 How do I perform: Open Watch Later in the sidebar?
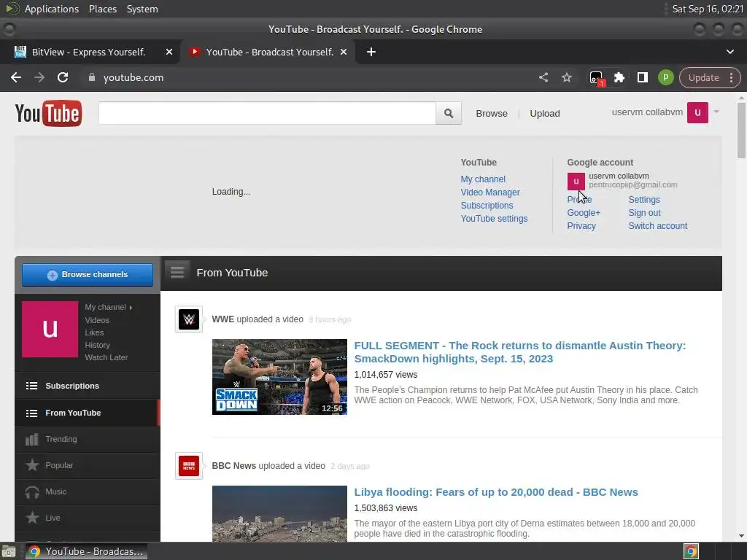click(x=107, y=357)
